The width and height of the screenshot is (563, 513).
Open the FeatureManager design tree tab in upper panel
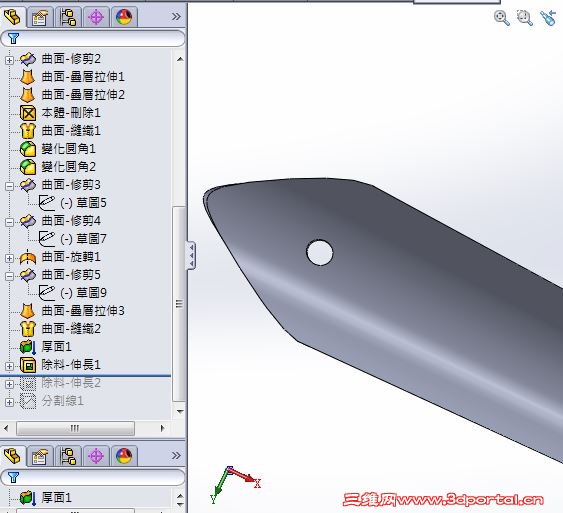13,17
